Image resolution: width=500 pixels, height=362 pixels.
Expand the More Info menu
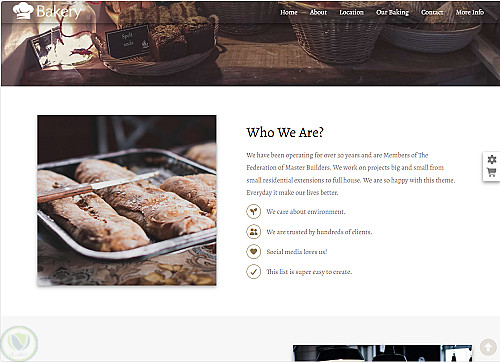point(470,12)
